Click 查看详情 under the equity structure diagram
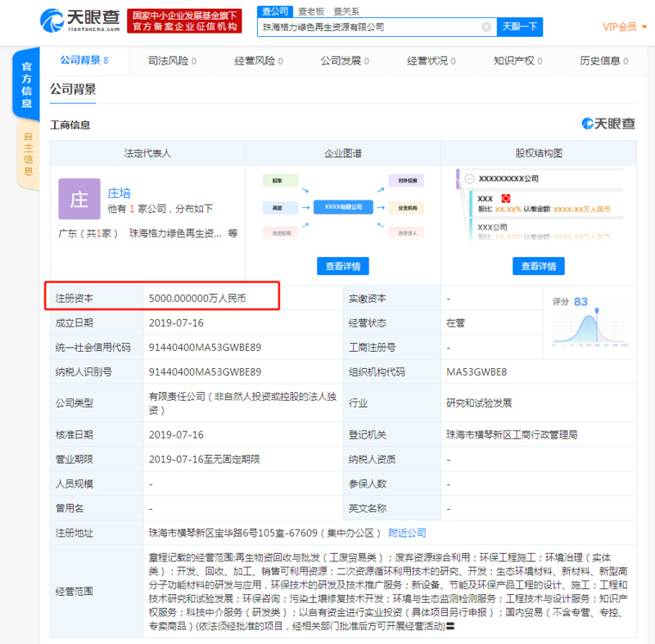The image size is (655, 644). [x=539, y=266]
